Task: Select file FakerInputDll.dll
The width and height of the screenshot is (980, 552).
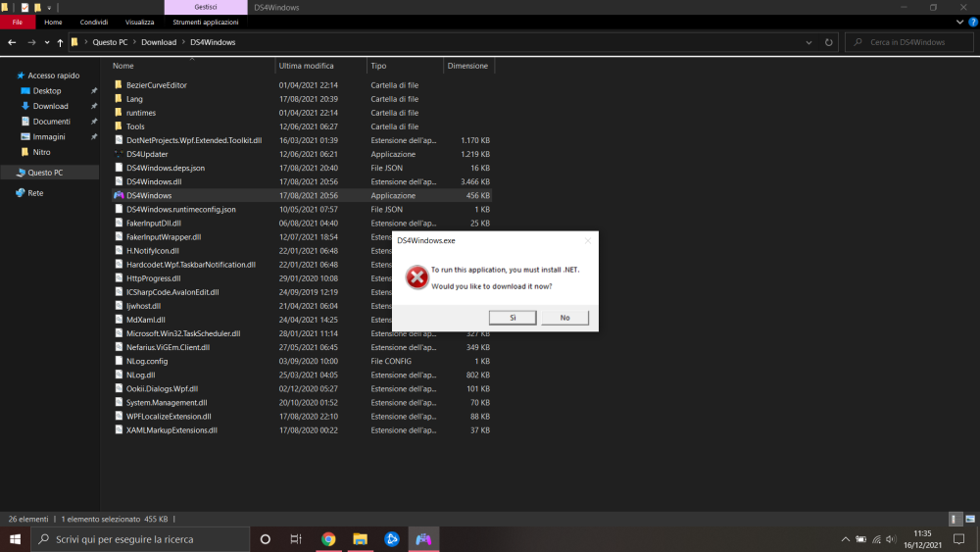Action: tap(154, 224)
